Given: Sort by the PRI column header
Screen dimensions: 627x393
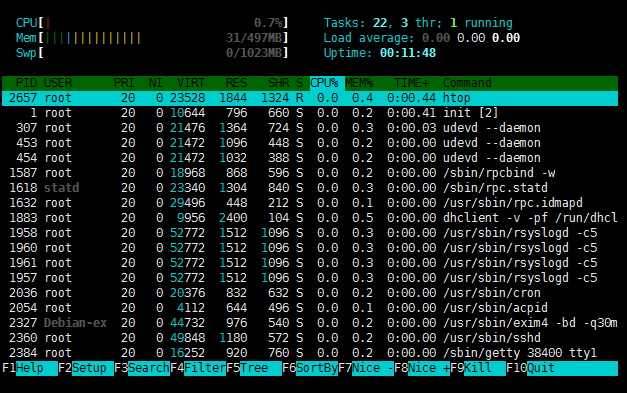Looking at the screenshot, I should 124,83.
